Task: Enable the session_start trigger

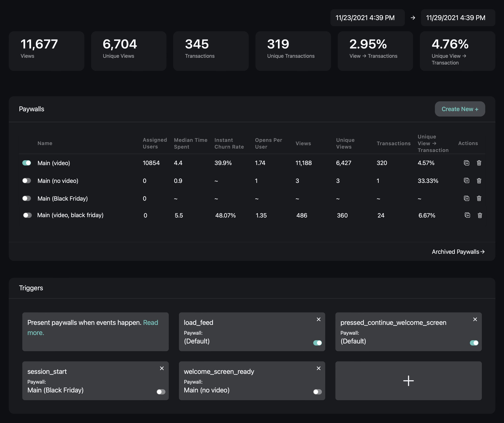Action: 161,392
